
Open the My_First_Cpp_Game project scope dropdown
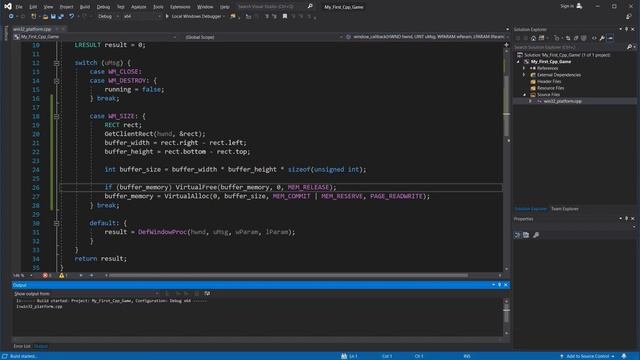[95, 37]
